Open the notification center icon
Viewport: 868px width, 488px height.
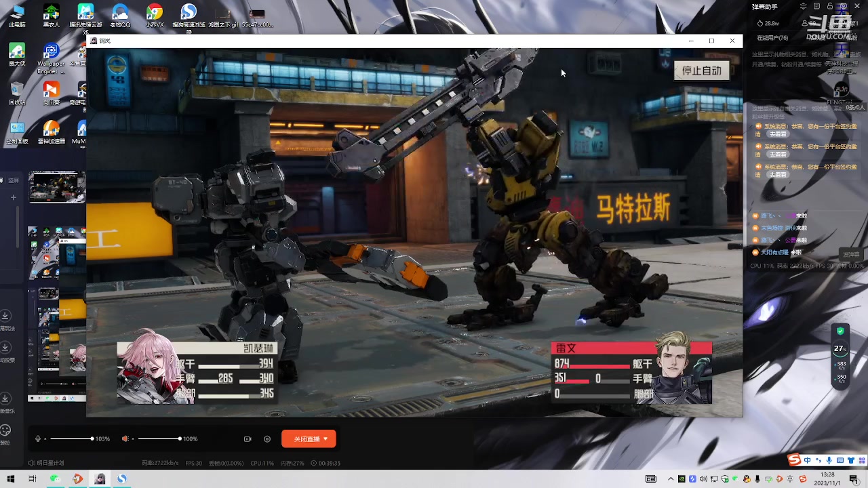click(854, 479)
